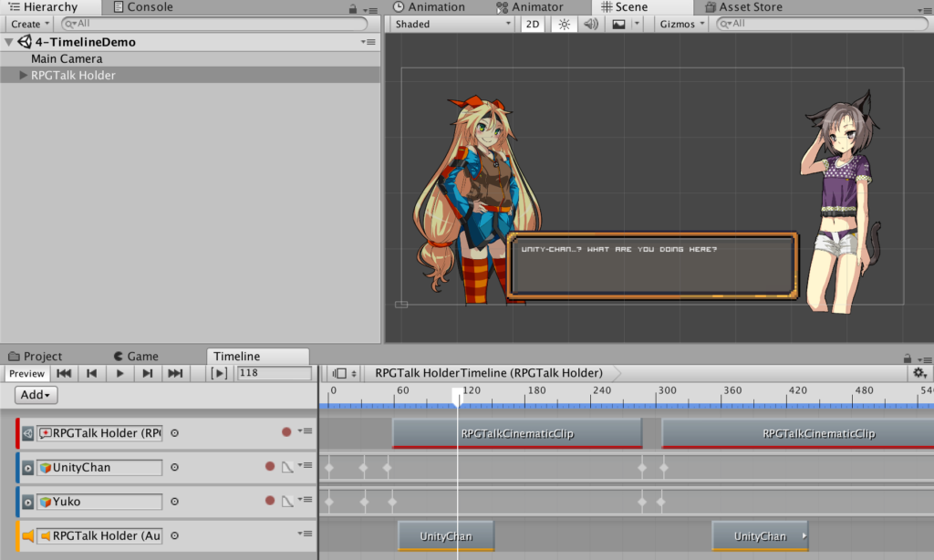This screenshot has height=560, width=934.
Task: Play the timeline
Action: pos(119,374)
